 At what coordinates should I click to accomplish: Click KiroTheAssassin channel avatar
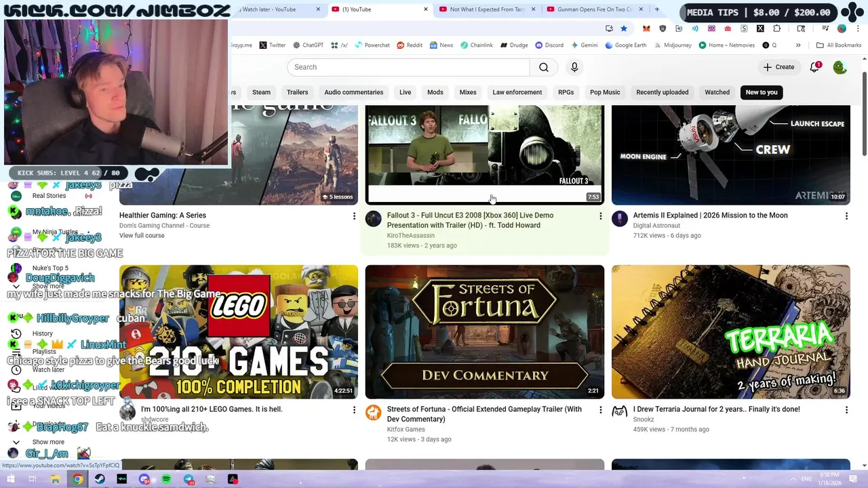coord(373,218)
